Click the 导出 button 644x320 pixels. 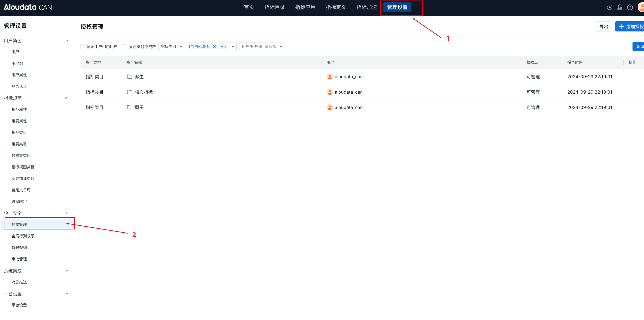[x=604, y=27]
